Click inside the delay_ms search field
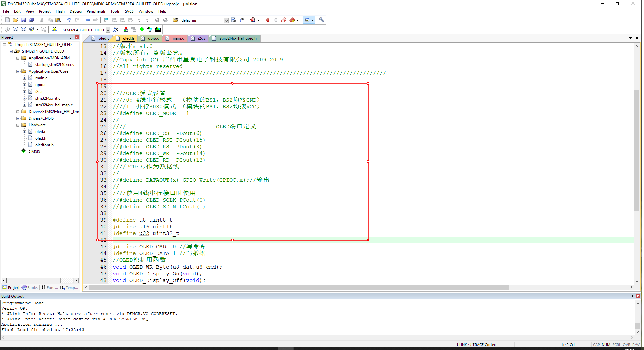Screen dimensions: 644x350 point(200,20)
